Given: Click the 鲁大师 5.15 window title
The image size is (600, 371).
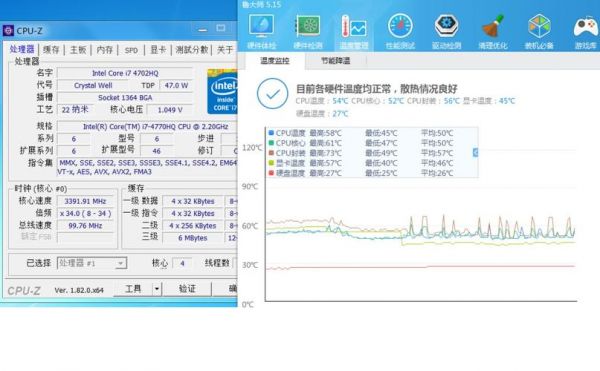Looking at the screenshot, I should click(261, 5).
